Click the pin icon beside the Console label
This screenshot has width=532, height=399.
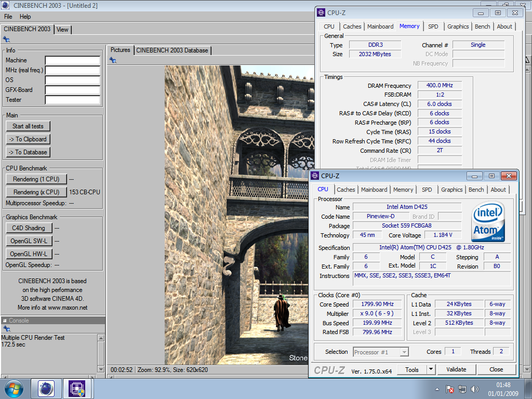tap(5, 320)
